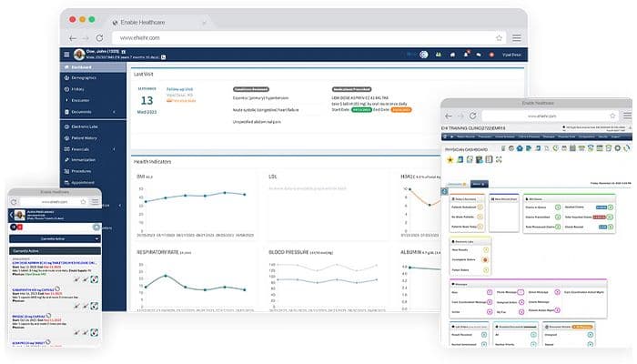
Task: Click the hamburger menu in the EHR header
Action: 66,55
